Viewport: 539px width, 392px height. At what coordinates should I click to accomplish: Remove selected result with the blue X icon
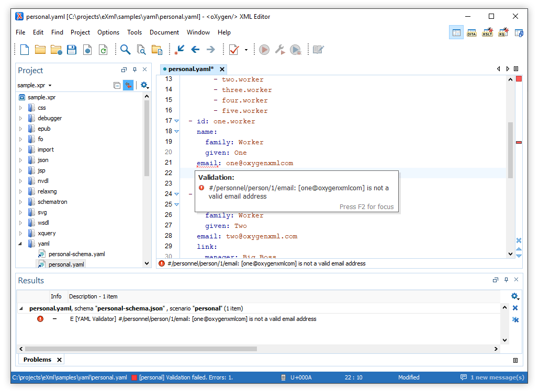point(515,308)
